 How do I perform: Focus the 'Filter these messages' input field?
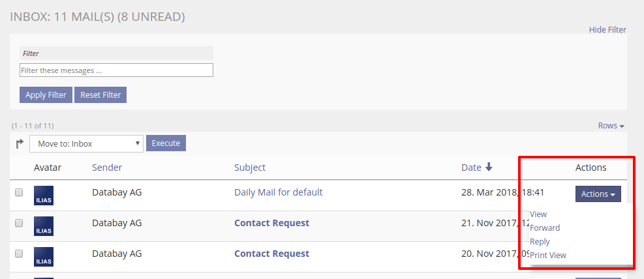click(x=116, y=70)
